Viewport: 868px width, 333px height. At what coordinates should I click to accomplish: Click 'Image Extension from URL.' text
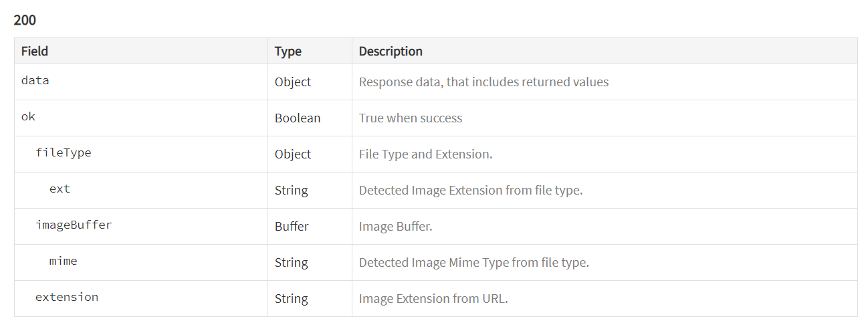433,298
